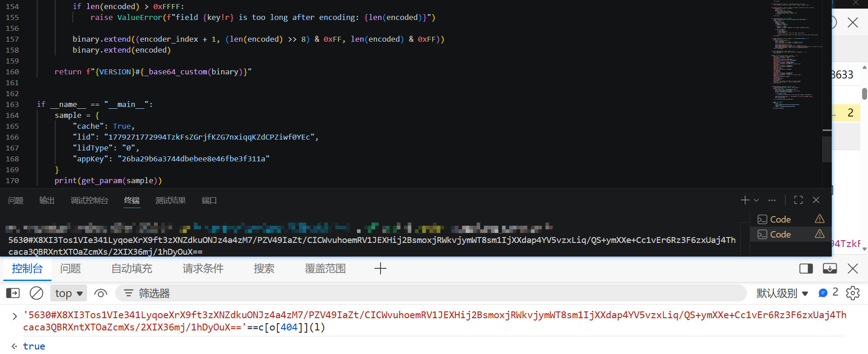Screen dimensions: 868x354
Task: Toggle the console sidebar panel
Action: point(13,293)
